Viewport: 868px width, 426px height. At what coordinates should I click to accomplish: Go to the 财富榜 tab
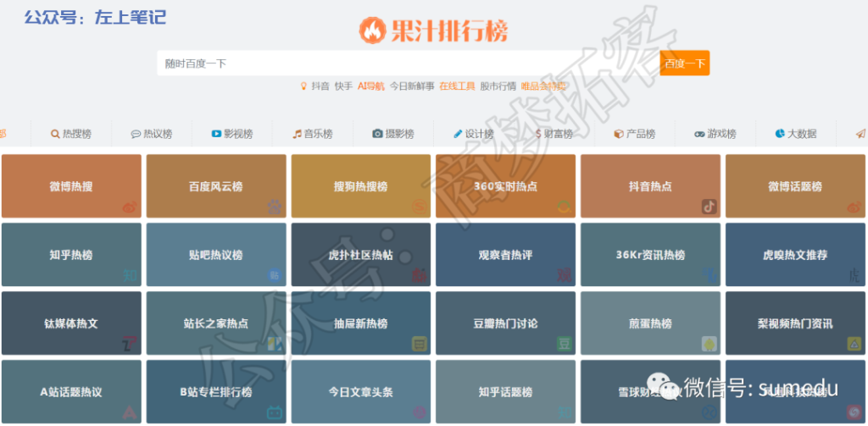(554, 134)
